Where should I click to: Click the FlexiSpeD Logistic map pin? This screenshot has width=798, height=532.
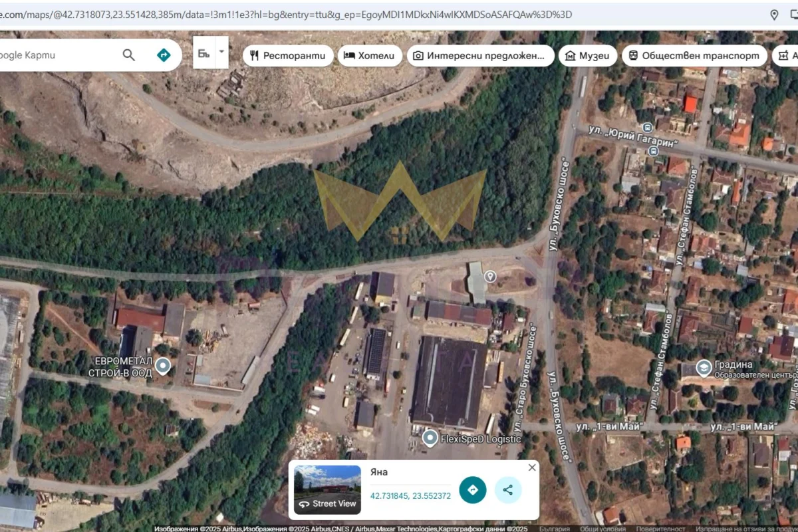pyautogui.click(x=430, y=438)
